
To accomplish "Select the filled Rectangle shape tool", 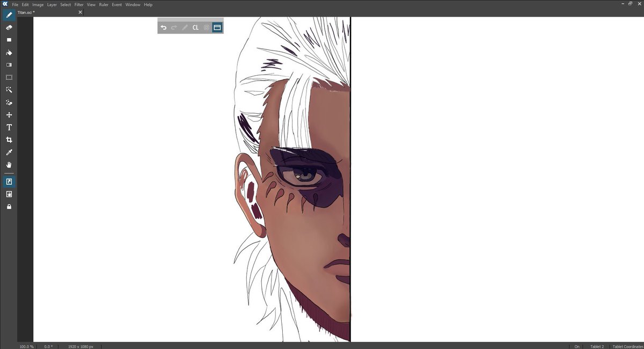I will tap(9, 40).
